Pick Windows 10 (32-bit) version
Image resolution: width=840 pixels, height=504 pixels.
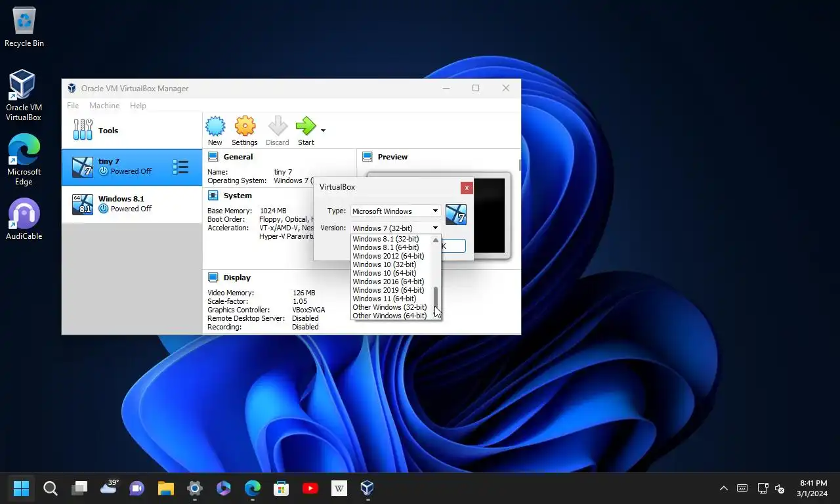392,264
